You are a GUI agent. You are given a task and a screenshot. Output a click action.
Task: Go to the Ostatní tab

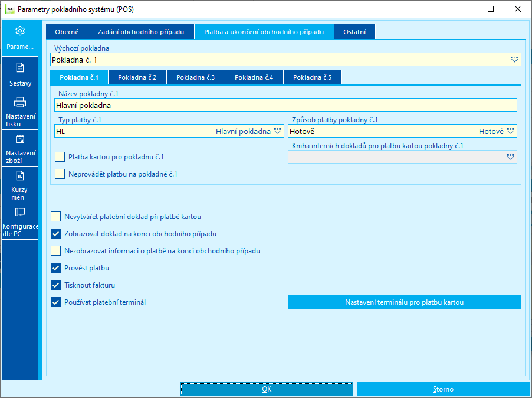point(354,32)
